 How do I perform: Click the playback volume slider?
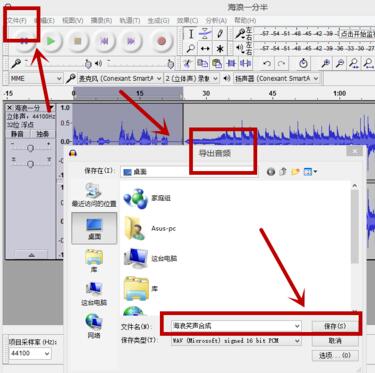[x=139, y=63]
